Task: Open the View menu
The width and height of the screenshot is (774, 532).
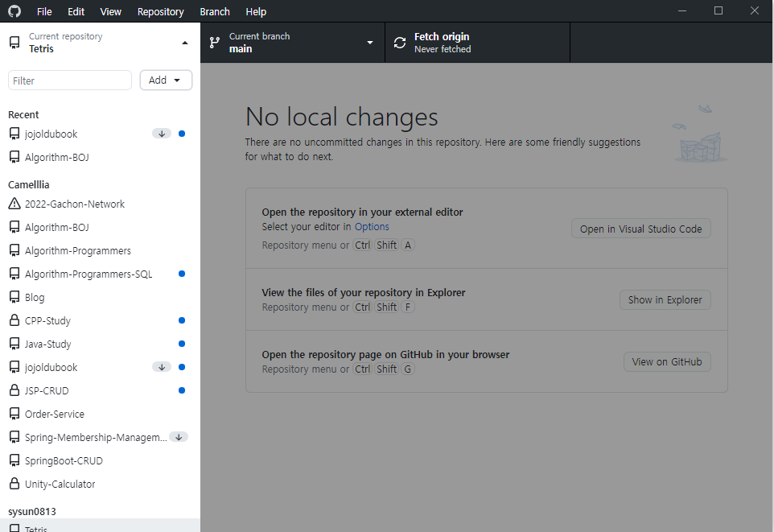Action: (110, 11)
